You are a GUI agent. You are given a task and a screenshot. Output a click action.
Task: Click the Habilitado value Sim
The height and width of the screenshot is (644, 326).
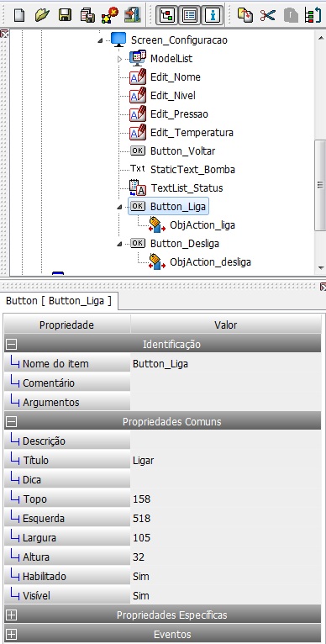[225, 576]
